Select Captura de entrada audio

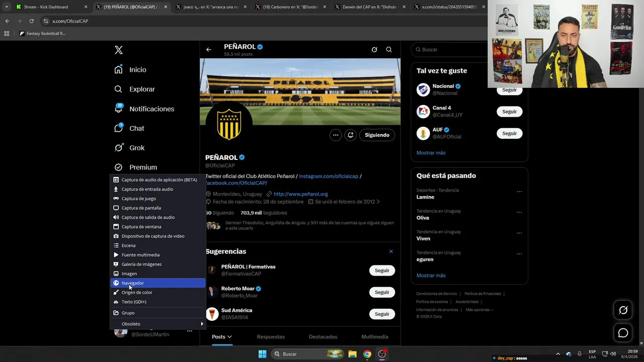tap(158, 189)
